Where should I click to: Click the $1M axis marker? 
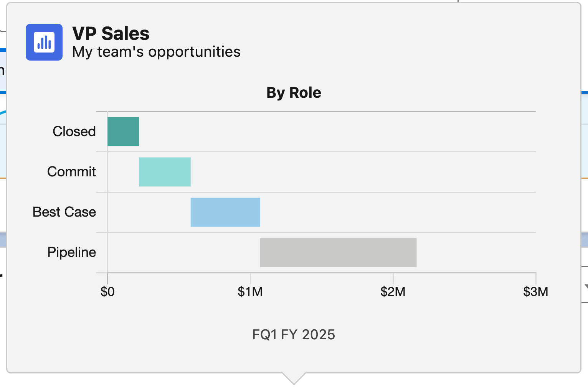(251, 291)
